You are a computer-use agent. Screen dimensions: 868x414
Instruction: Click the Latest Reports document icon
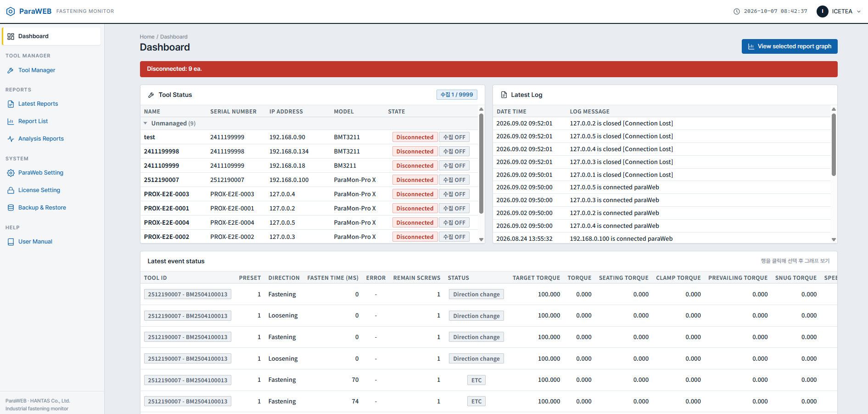click(11, 104)
